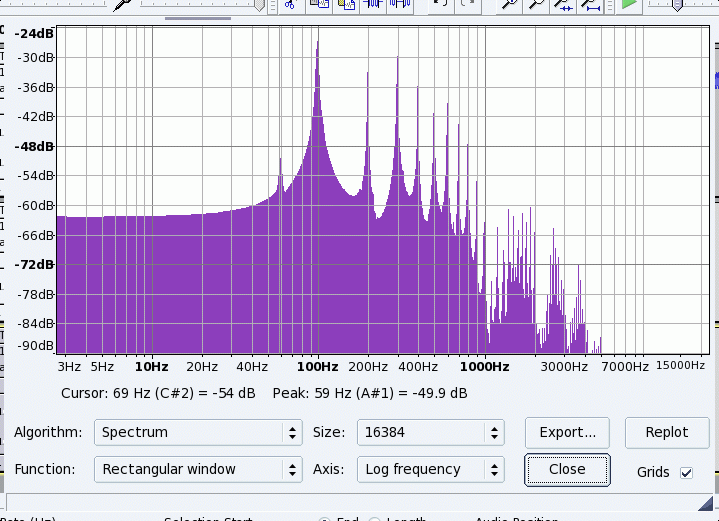Image resolution: width=719 pixels, height=521 pixels.
Task: Click the Zoom Out magnifier icon
Action: click(x=536, y=4)
